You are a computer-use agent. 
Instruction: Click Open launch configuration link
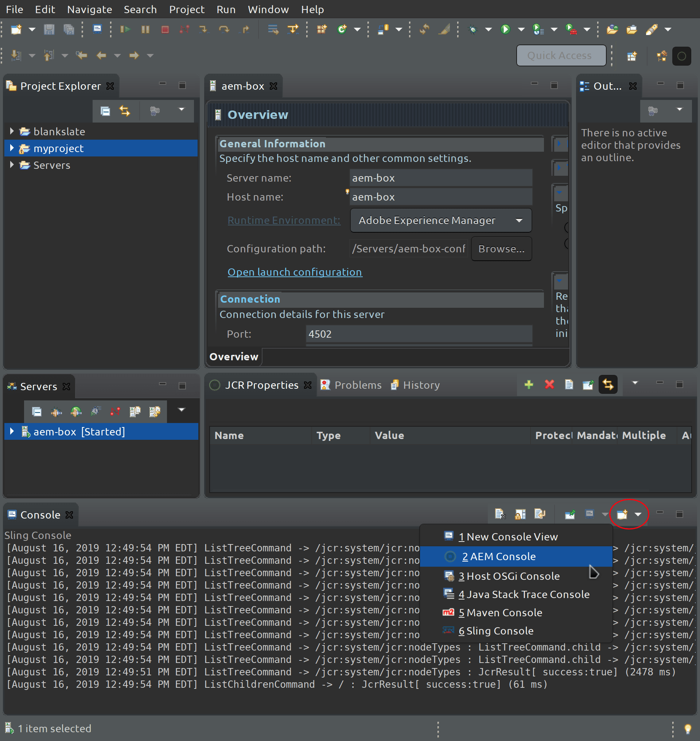click(x=295, y=272)
